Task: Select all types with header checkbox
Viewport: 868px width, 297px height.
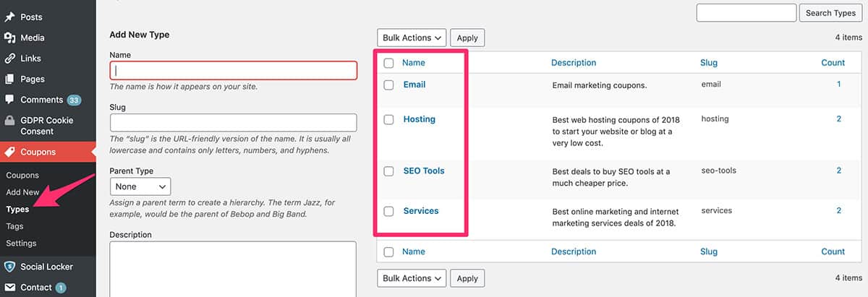Action: tap(389, 63)
